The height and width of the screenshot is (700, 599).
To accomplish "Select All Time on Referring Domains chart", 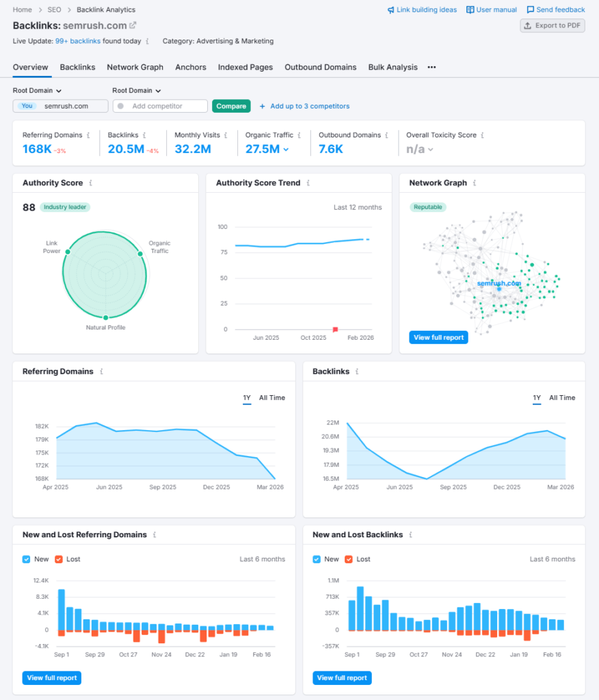I will pos(272,398).
